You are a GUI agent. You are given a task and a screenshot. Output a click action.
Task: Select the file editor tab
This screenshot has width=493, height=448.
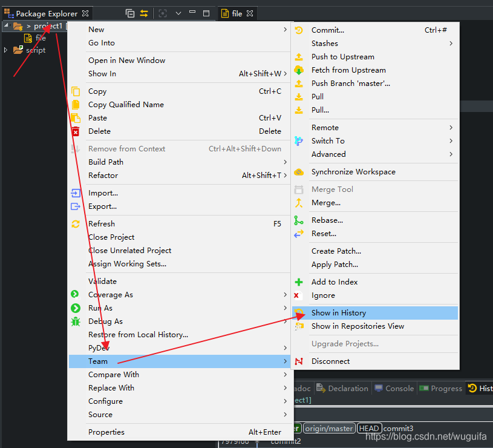click(x=237, y=13)
